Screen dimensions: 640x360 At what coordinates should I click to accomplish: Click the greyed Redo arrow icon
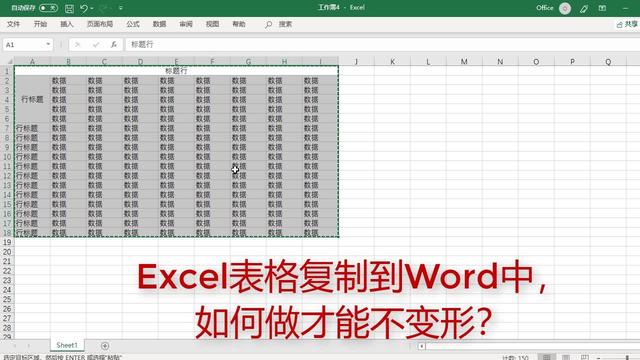coord(103,8)
